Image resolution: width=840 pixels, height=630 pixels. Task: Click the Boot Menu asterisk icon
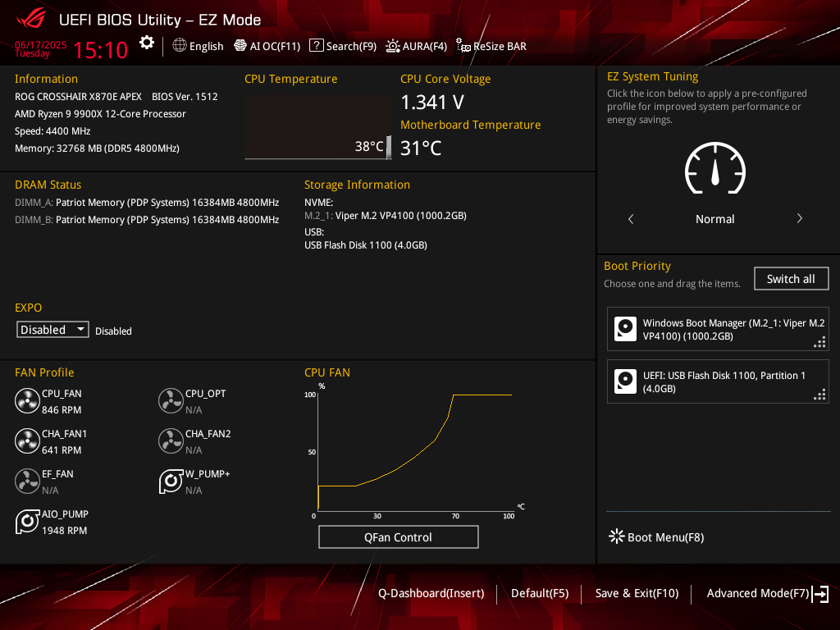point(617,536)
